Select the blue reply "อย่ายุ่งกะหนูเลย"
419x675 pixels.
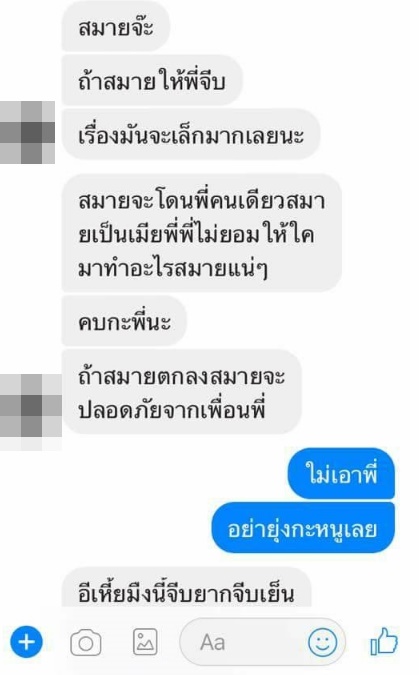[303, 527]
